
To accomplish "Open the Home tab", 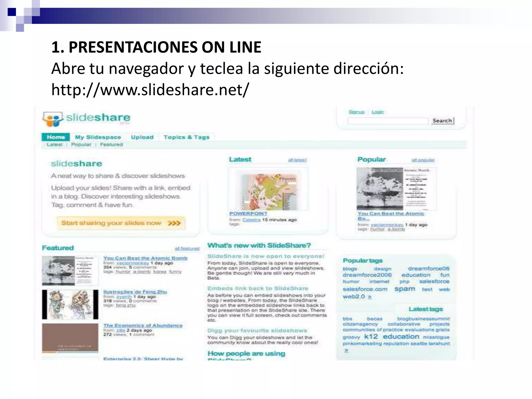I will 56,137.
